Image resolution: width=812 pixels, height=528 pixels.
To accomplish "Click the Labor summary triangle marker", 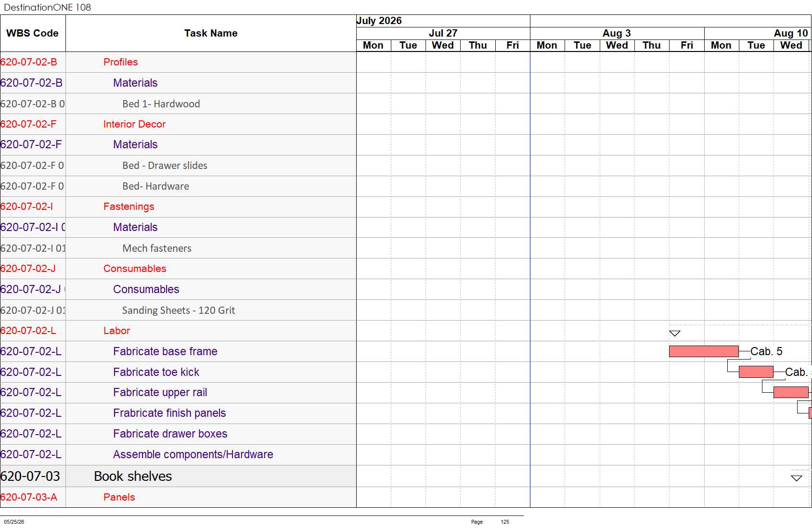I will tap(675, 333).
